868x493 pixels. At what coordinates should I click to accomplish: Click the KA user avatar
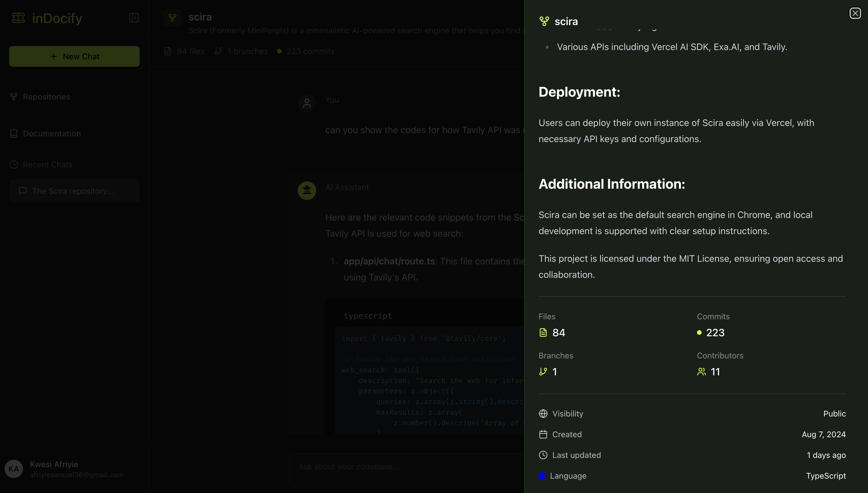coord(14,469)
